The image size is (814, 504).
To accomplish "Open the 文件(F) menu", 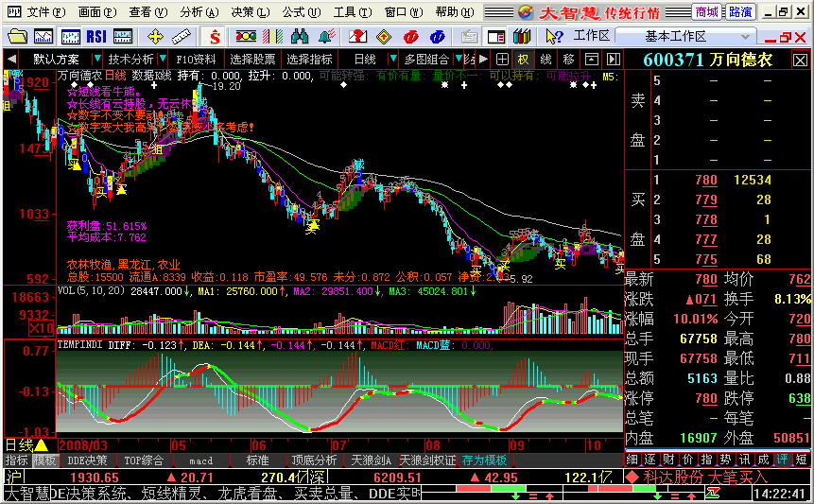I will [x=46, y=12].
